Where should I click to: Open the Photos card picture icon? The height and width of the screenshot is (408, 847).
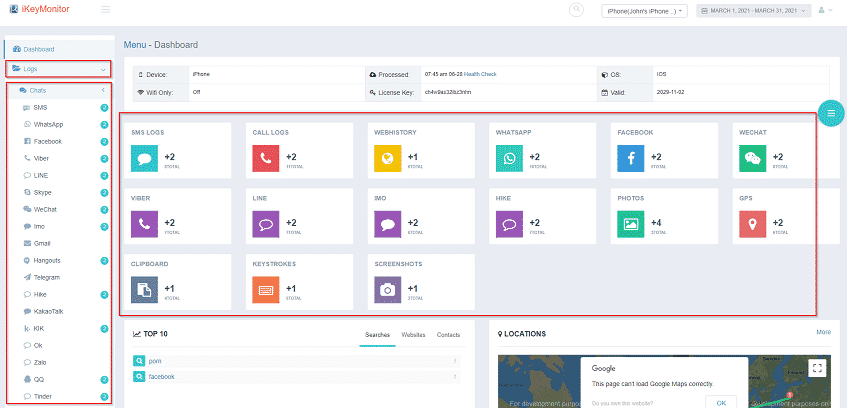(631, 224)
